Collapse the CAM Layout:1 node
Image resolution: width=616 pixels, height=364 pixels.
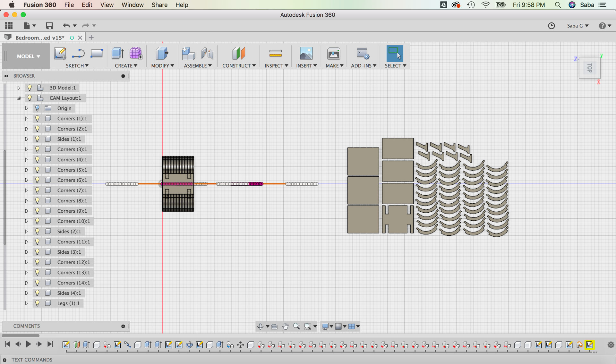click(x=19, y=98)
